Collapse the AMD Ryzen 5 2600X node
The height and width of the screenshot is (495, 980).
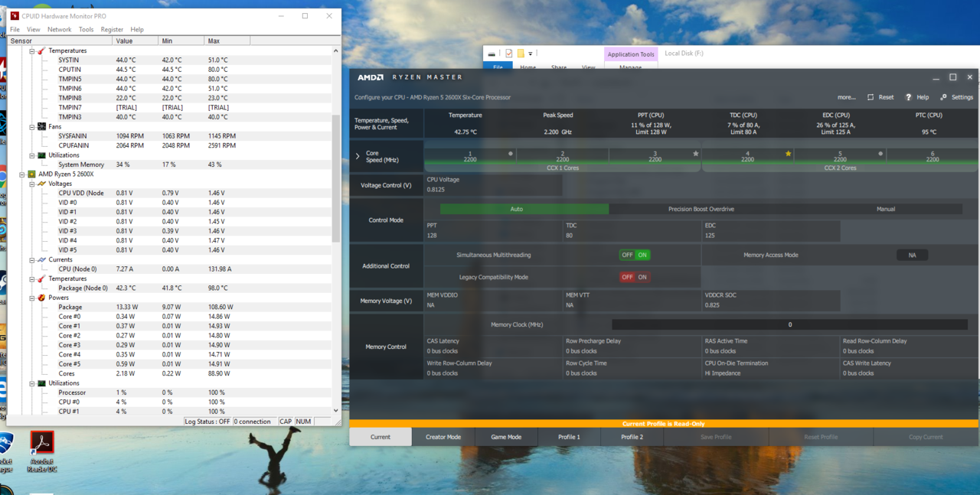point(23,174)
